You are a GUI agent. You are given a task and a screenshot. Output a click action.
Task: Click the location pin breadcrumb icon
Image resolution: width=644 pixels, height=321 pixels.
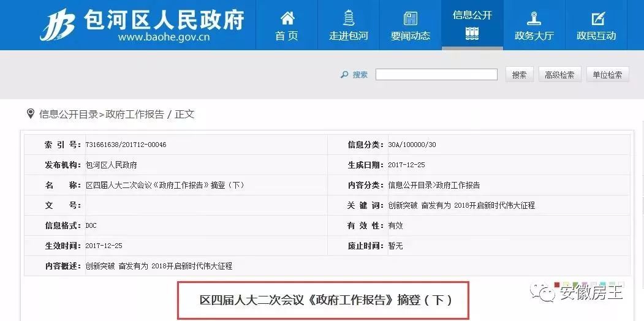[x=31, y=114]
